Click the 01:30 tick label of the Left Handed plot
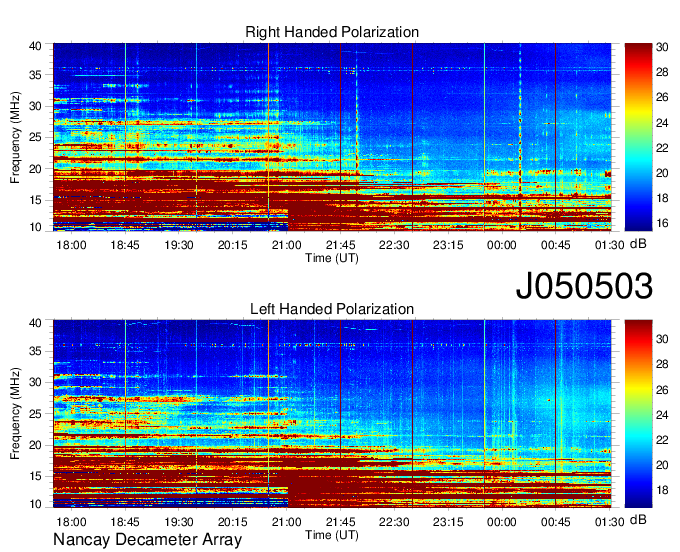Viewport: 680px width, 552px height. pyautogui.click(x=609, y=522)
